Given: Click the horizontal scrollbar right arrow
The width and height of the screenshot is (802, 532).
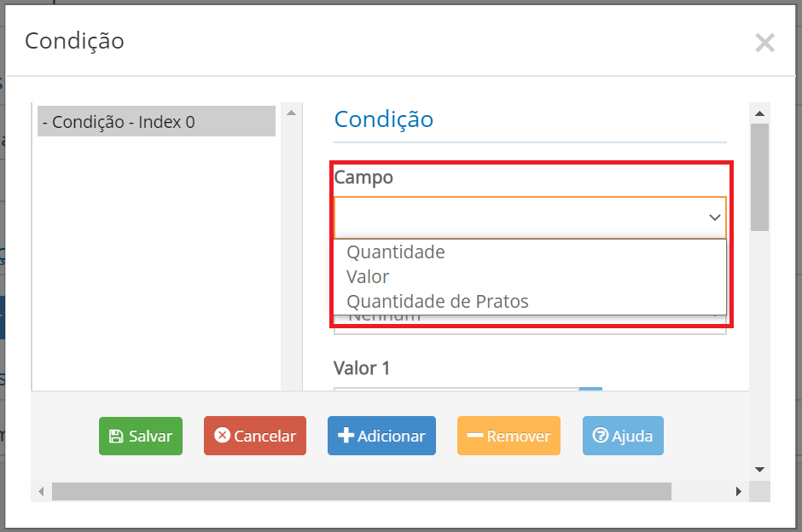Looking at the screenshot, I should [739, 492].
